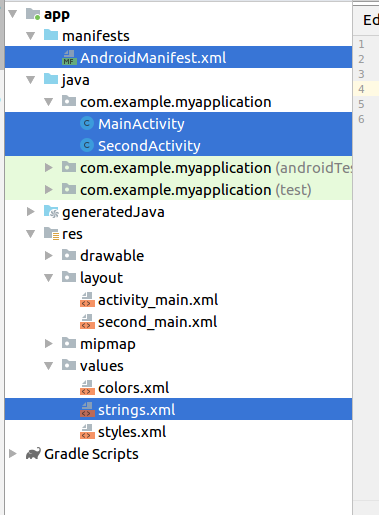Screen dimensions: 379x515
Task: Select second_main.xml file
Action: click(x=158, y=322)
